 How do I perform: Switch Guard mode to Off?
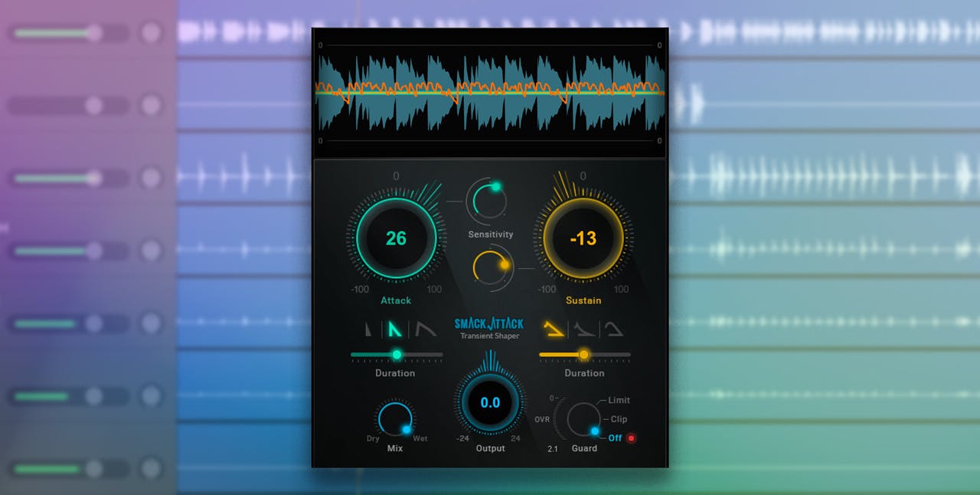(x=615, y=438)
